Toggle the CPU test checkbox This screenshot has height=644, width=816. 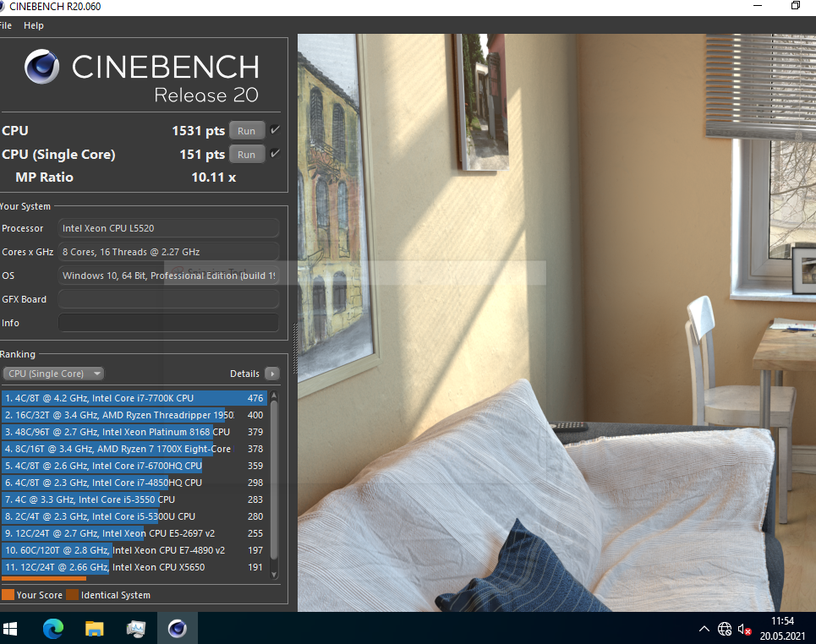[x=276, y=130]
